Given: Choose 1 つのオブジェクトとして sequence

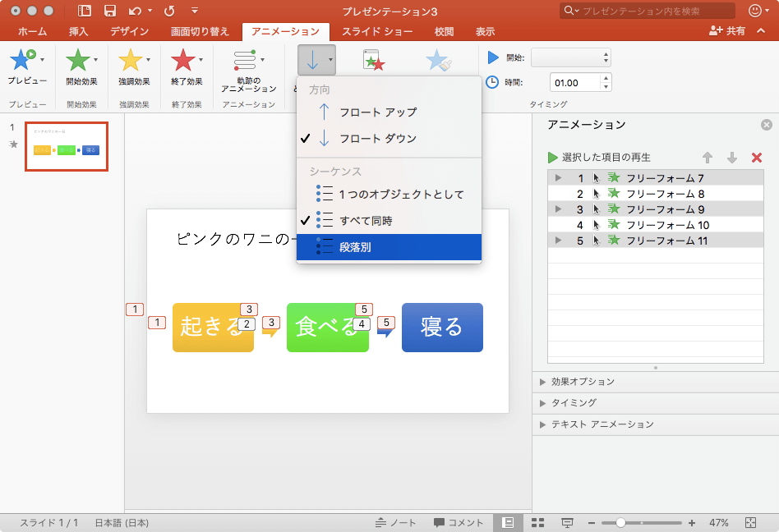Looking at the screenshot, I should tap(389, 194).
